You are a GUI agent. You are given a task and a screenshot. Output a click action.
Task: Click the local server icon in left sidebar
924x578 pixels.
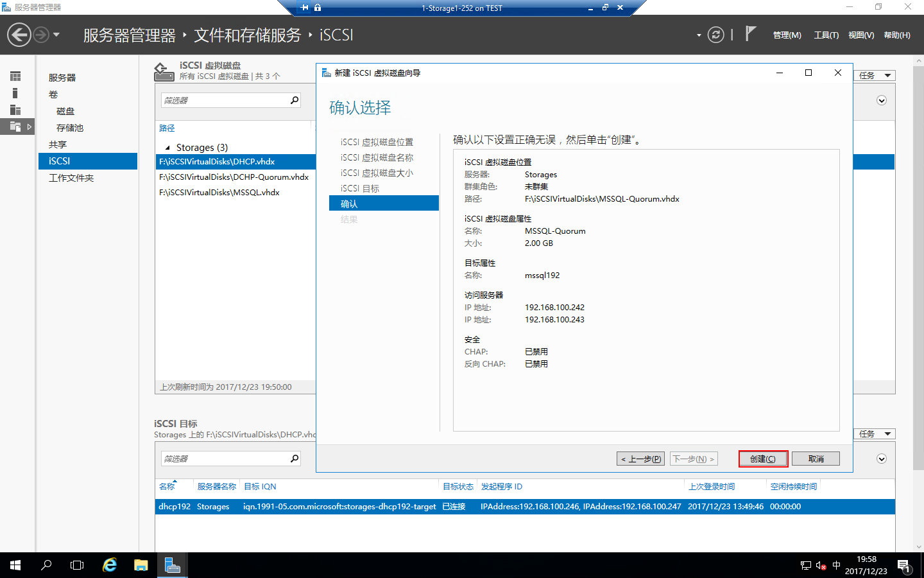pos(15,93)
